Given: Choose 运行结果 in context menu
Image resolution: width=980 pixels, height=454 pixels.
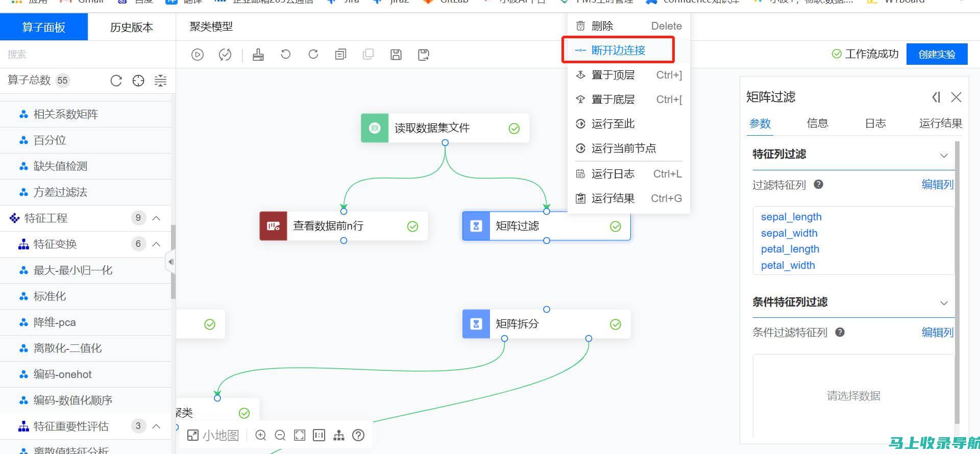Looking at the screenshot, I should [x=629, y=198].
